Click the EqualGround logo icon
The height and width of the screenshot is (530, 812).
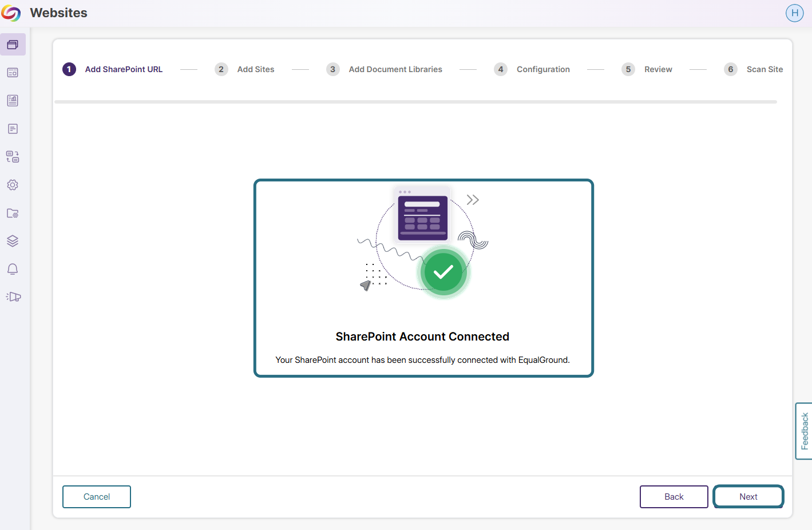[11, 13]
